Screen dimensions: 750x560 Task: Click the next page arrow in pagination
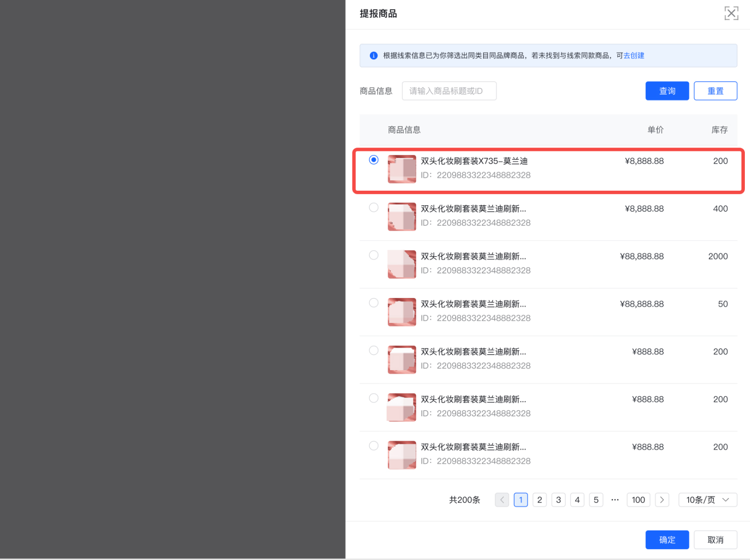tap(662, 500)
